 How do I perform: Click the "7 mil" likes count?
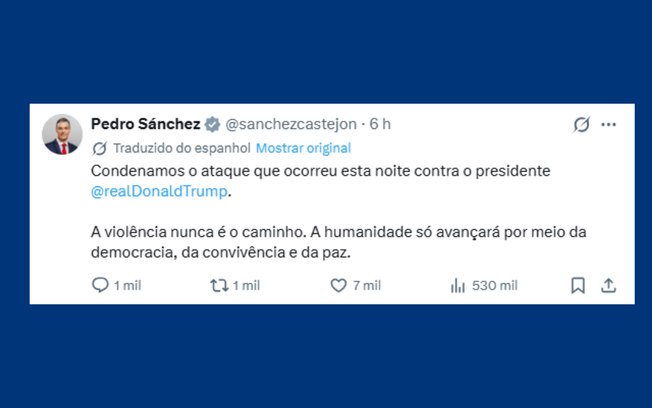[x=365, y=285]
